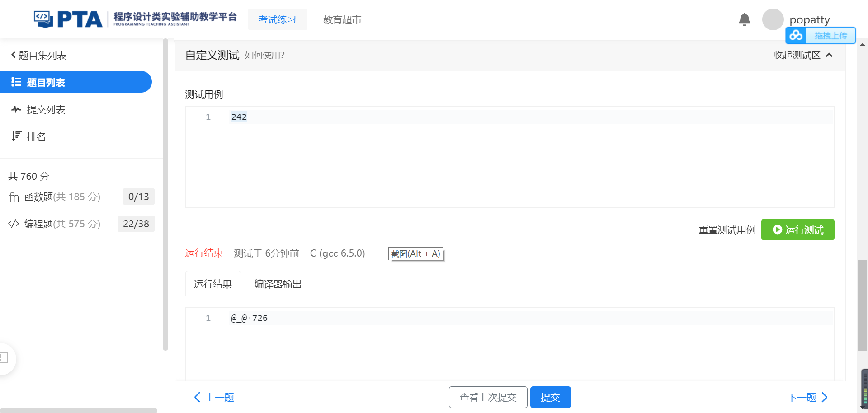Click the fn icon beside 函数题
The height and width of the screenshot is (413, 868).
coord(14,197)
